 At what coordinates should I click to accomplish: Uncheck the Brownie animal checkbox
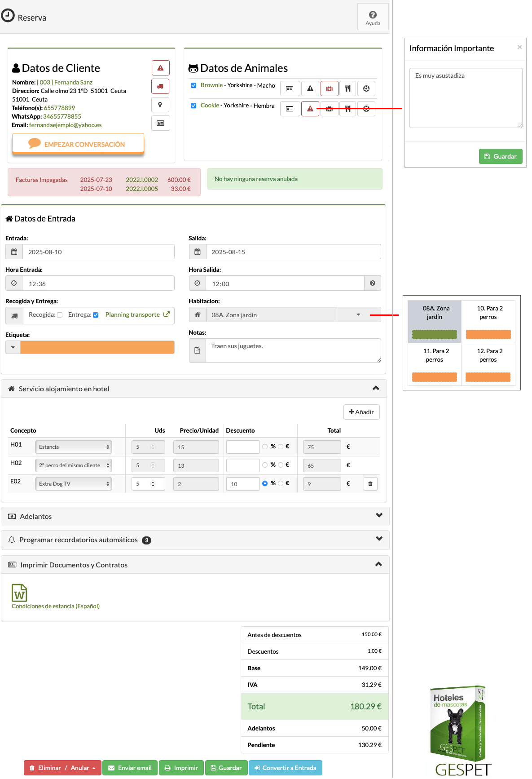point(193,85)
